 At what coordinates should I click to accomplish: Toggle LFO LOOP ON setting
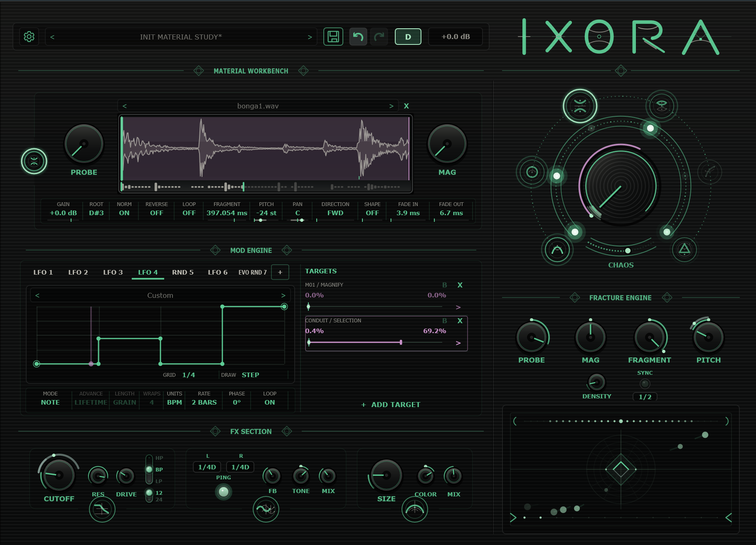tap(270, 398)
